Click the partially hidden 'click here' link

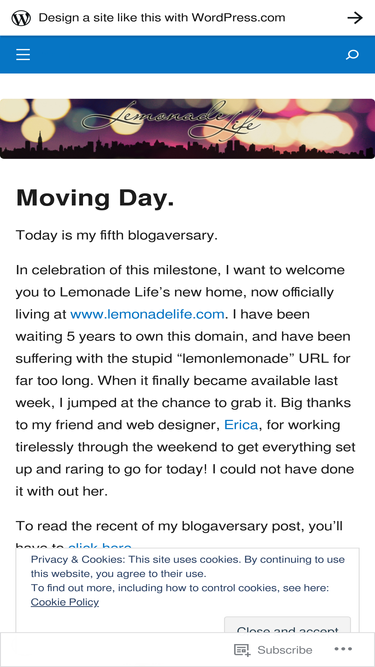(x=100, y=545)
